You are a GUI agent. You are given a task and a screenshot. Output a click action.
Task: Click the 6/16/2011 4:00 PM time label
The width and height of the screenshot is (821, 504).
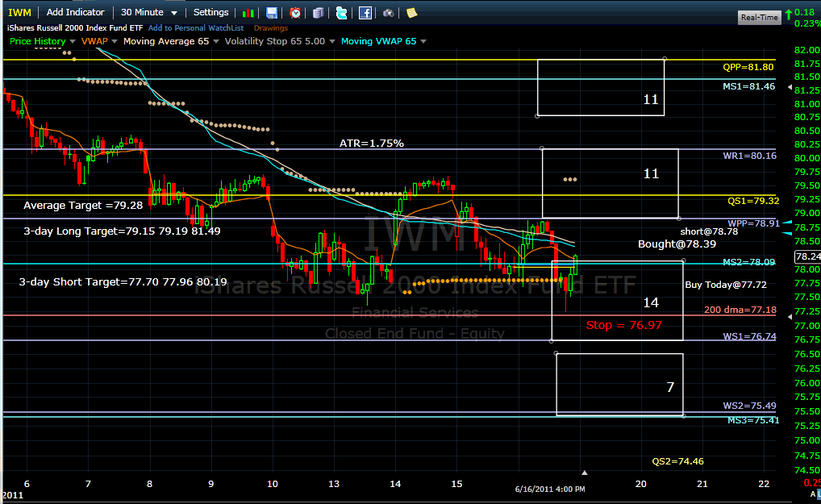pyautogui.click(x=550, y=489)
